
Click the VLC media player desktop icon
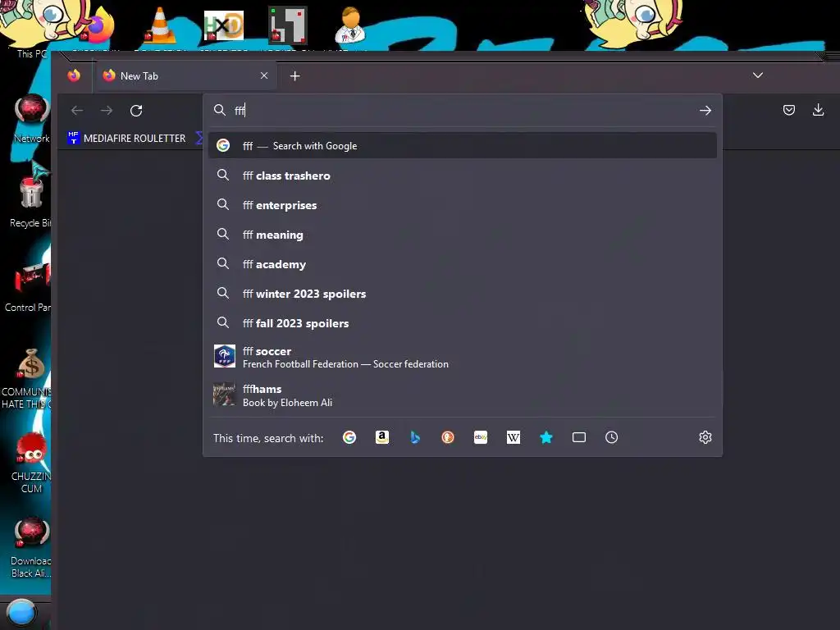(x=160, y=25)
